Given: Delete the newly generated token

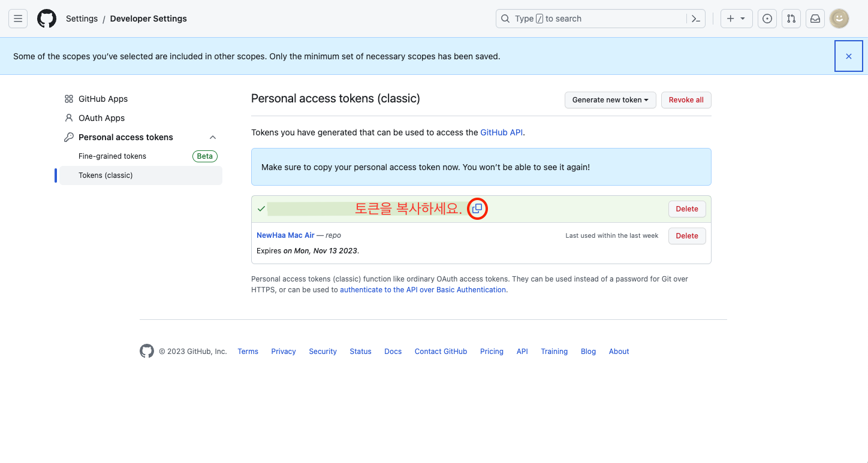Looking at the screenshot, I should click(x=687, y=209).
